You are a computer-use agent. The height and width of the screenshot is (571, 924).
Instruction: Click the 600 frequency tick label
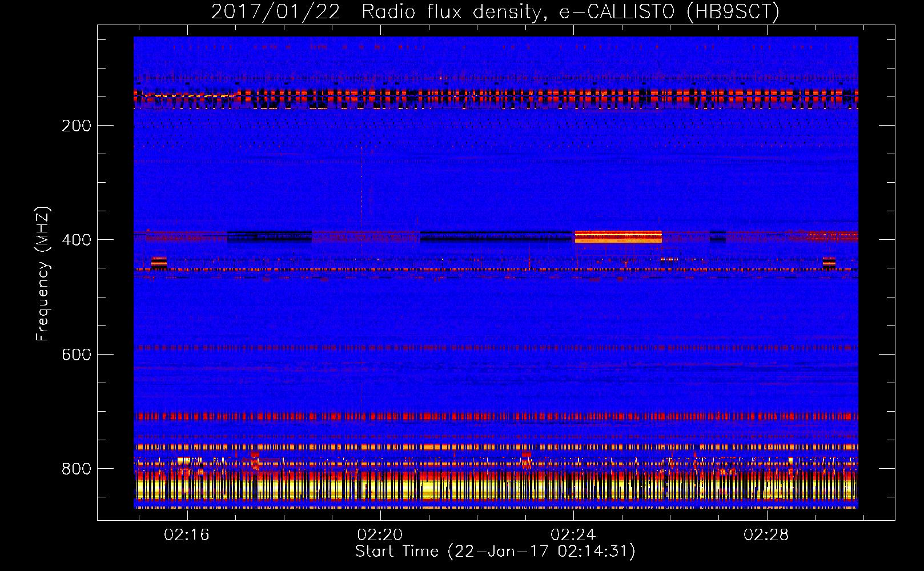point(77,355)
